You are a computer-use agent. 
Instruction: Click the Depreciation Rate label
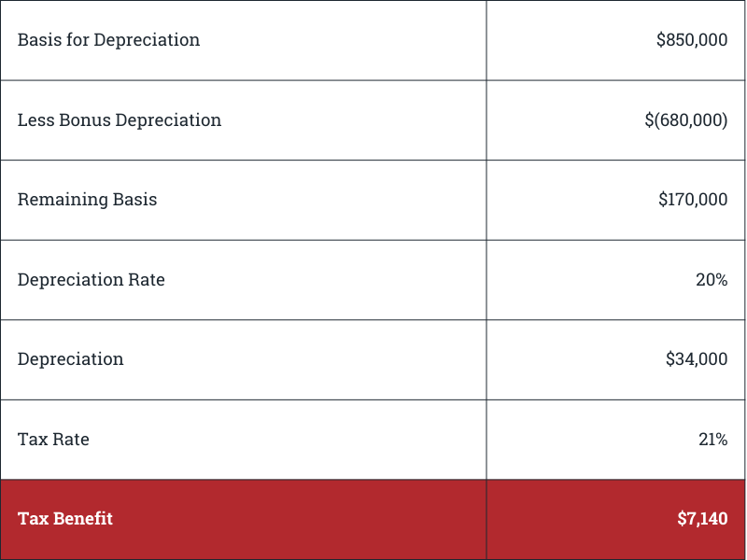coord(91,280)
